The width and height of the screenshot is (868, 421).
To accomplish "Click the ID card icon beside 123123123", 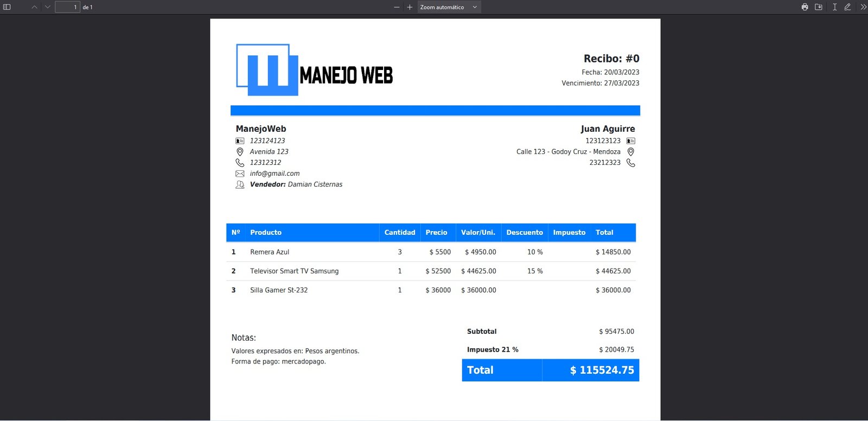I will [x=630, y=141].
